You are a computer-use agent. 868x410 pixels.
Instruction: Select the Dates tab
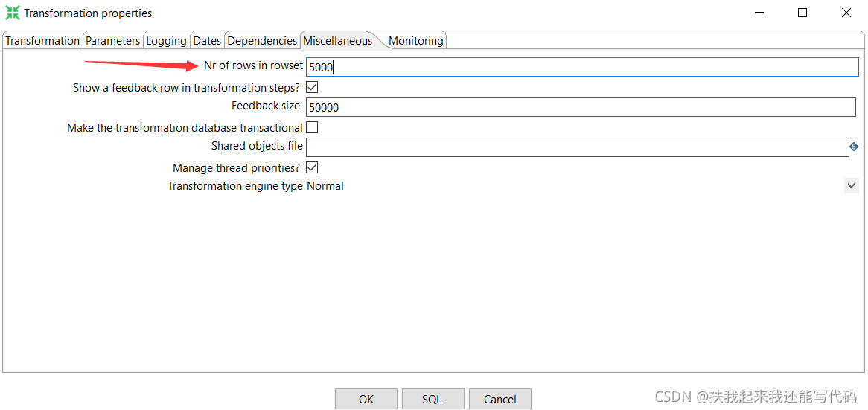207,40
